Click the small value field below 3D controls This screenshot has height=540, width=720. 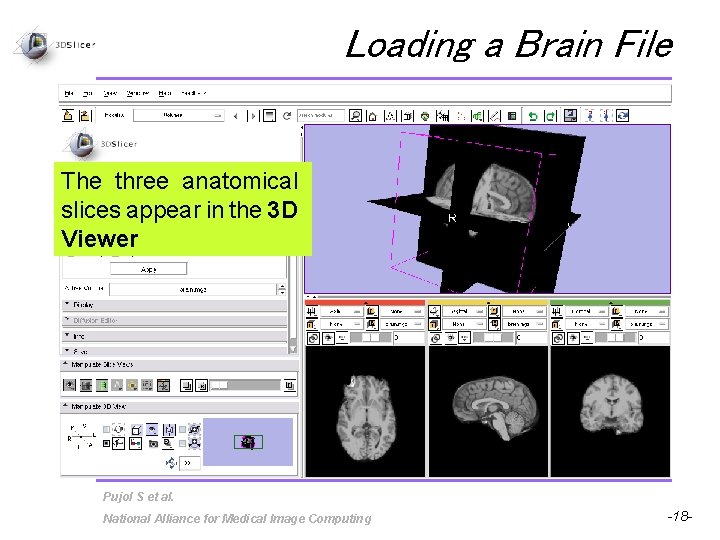tap(190, 463)
